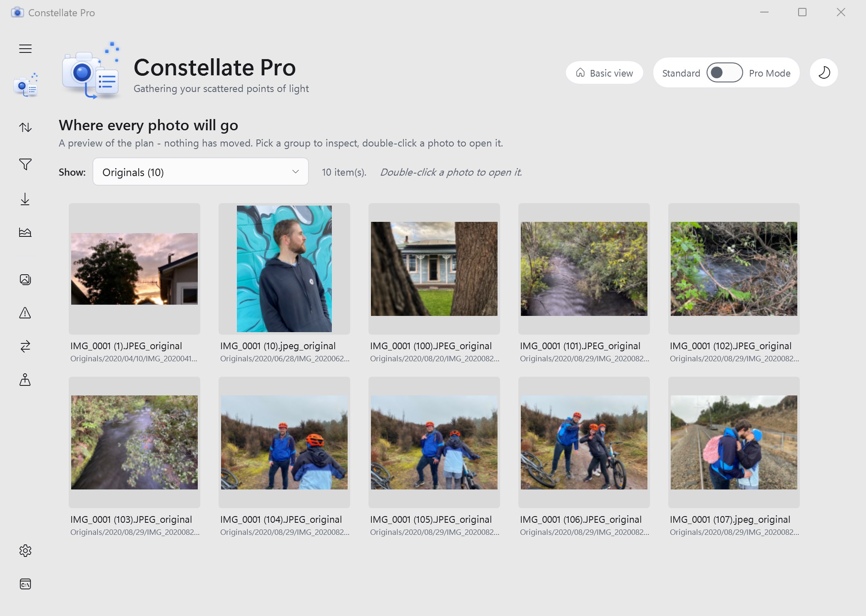Open the filter funnel sidebar item

[x=25, y=164]
